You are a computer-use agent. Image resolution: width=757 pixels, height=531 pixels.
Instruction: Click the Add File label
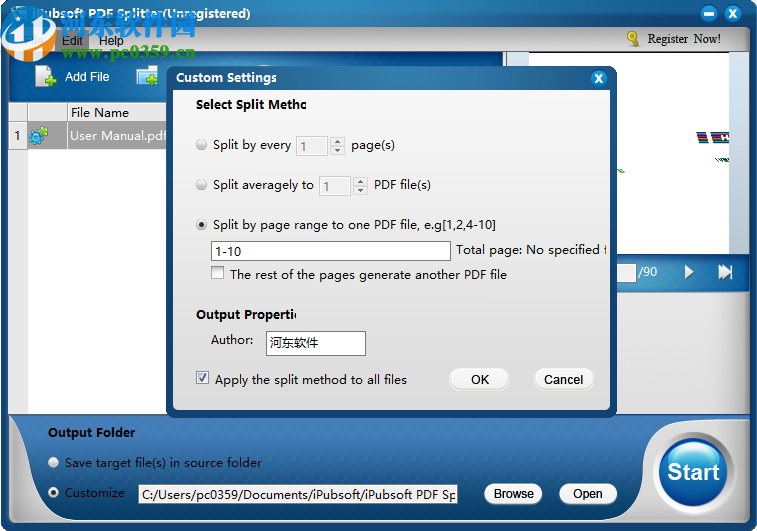87,77
